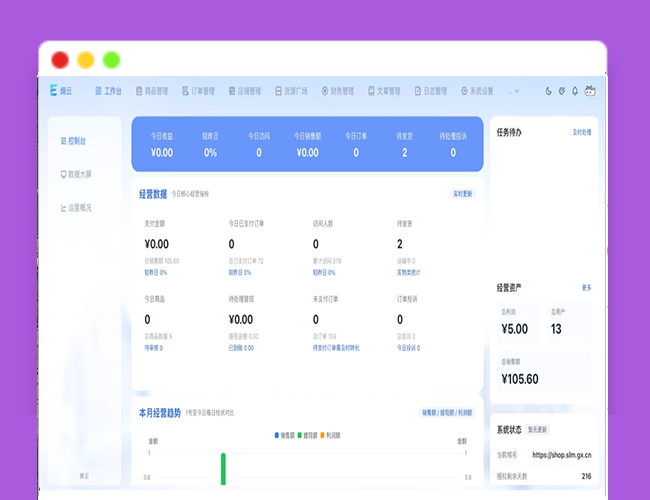Screen dimensions: 650x500
Task: Click the 今日收益 ¥0.00 stat
Action: pyautogui.click(x=162, y=145)
